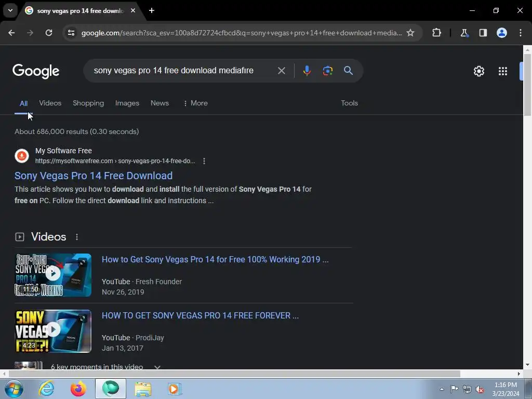Open the Tools options

click(x=350, y=103)
